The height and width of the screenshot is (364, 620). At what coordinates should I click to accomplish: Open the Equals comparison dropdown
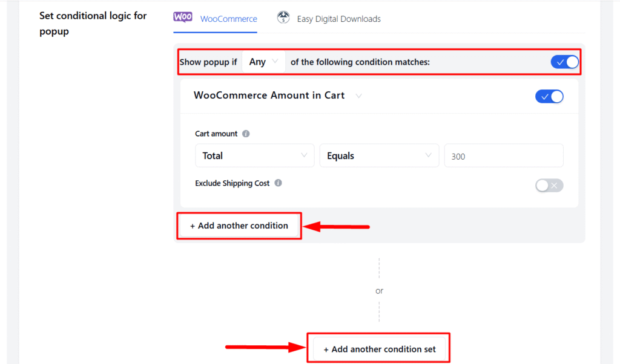pyautogui.click(x=379, y=155)
